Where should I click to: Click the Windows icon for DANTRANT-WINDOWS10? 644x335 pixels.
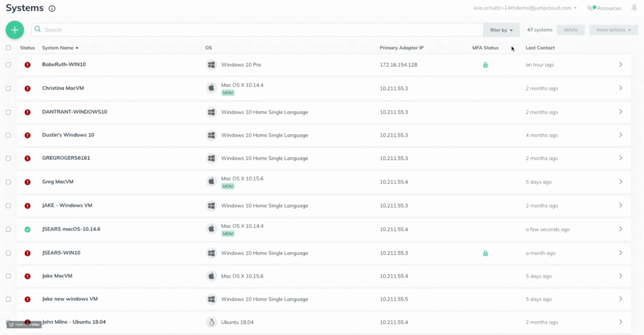coord(211,112)
